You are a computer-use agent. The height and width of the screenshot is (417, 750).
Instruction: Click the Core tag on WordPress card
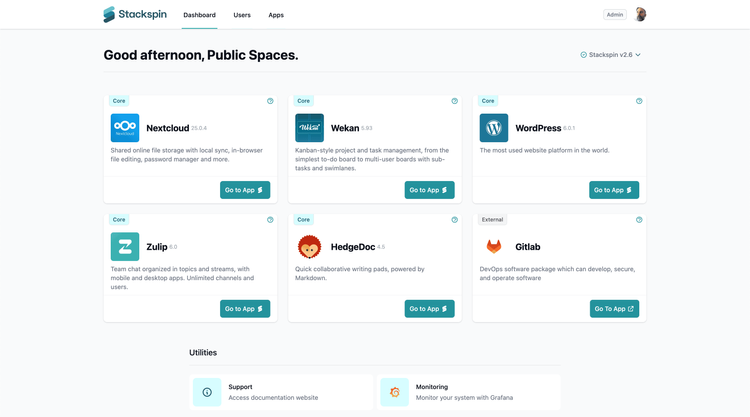point(488,101)
